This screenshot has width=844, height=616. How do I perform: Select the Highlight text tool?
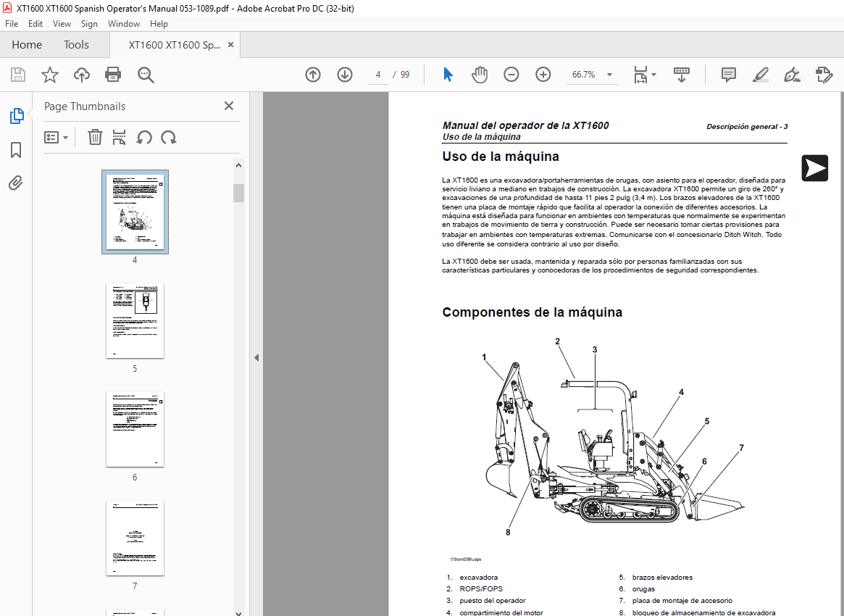(760, 75)
